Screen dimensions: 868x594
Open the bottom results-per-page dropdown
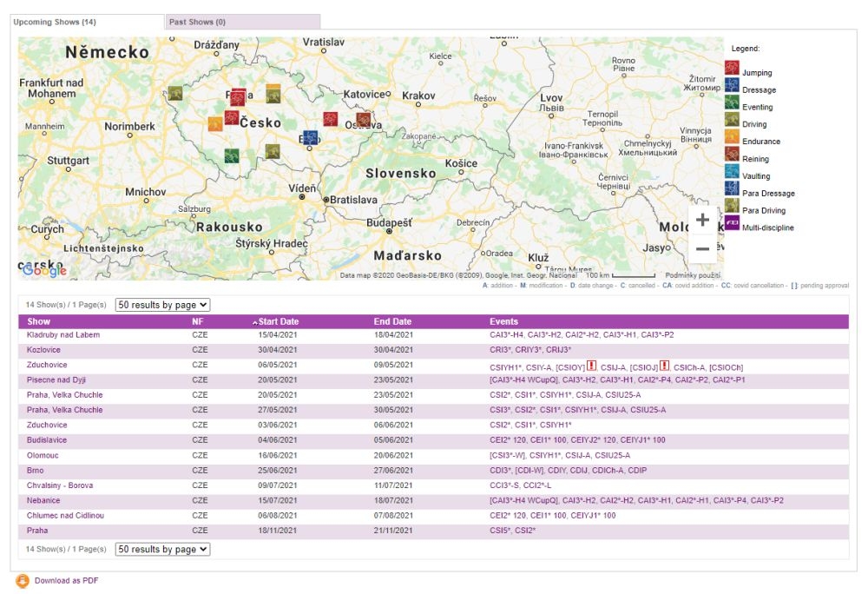point(163,549)
